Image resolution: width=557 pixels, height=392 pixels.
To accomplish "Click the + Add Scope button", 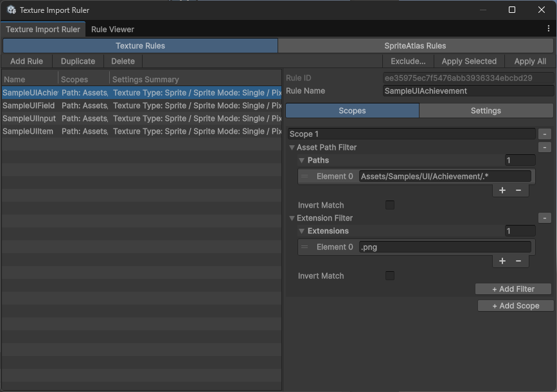I will click(515, 306).
